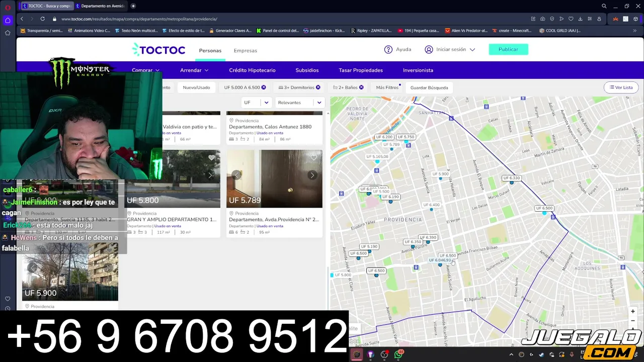
Task: Click the Iniciar sesión user icon
Action: point(429,49)
